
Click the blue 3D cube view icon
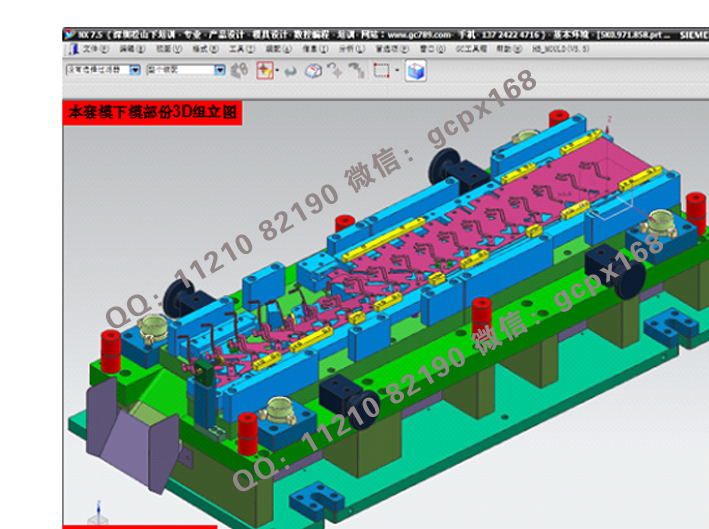(415, 71)
